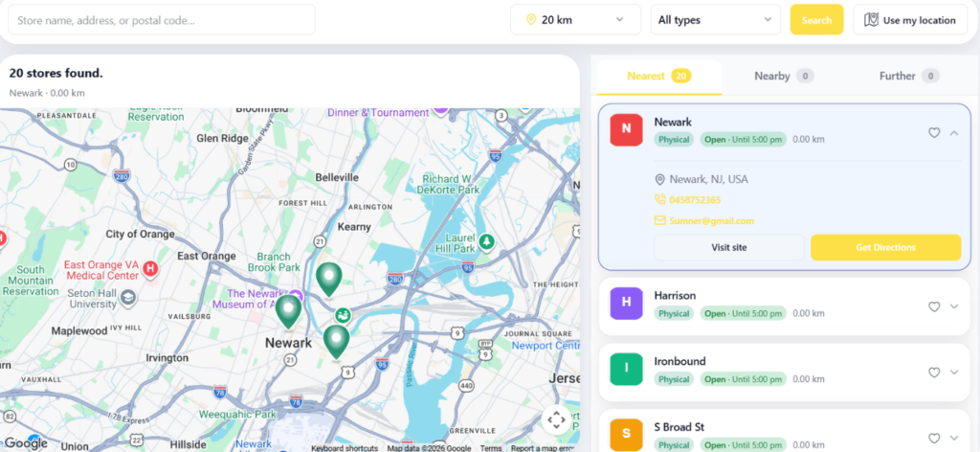Click the map icon in Use my location
This screenshot has height=452, width=980.
tap(871, 20)
